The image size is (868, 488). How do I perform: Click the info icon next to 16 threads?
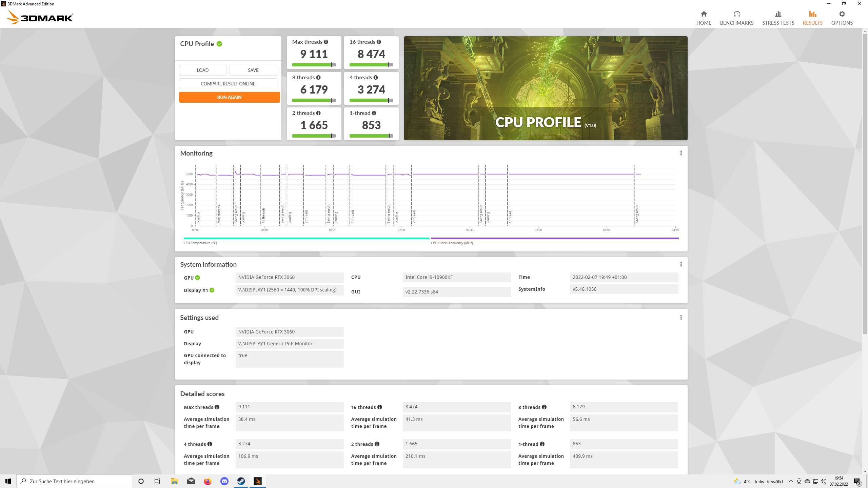click(379, 42)
